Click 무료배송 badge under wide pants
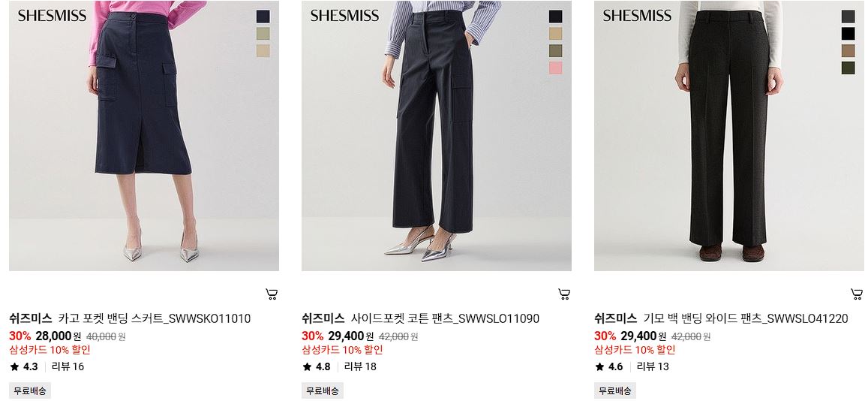The height and width of the screenshot is (401, 868). coord(615,390)
